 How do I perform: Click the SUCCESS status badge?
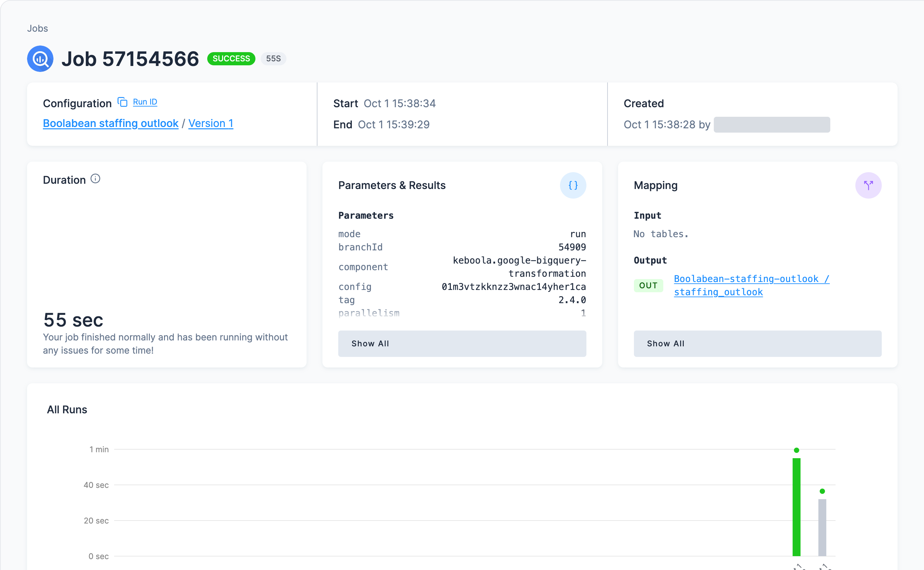(x=231, y=58)
